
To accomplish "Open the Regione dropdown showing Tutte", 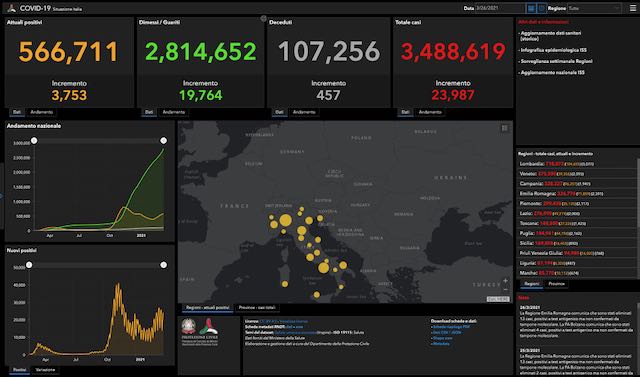I will tap(594, 8).
